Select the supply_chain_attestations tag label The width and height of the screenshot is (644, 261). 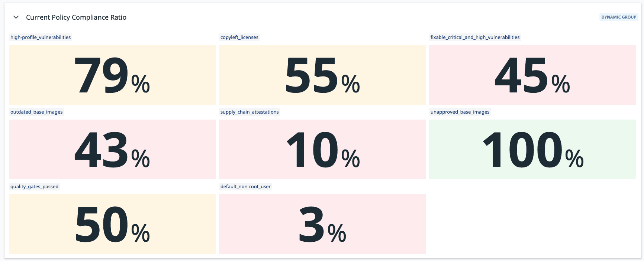point(249,112)
